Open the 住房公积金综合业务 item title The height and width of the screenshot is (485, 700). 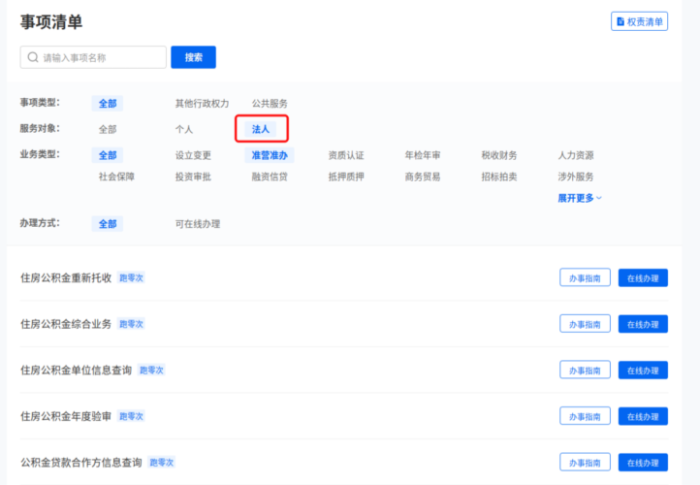(x=66, y=324)
